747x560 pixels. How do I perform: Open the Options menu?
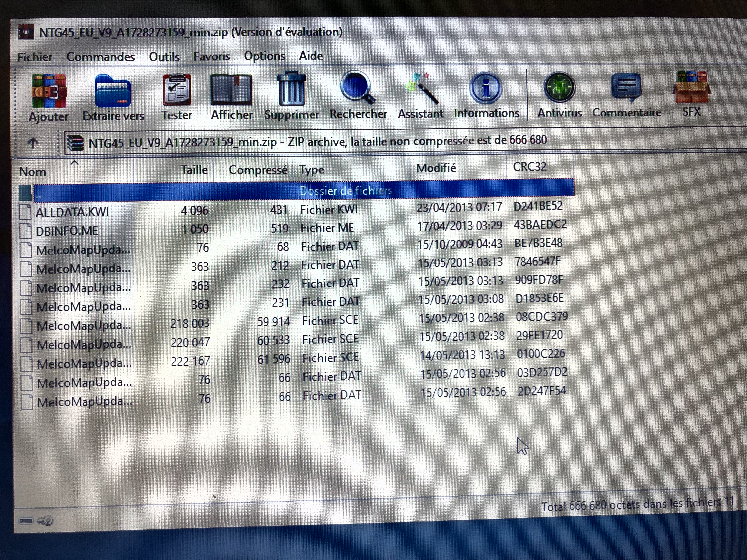(265, 56)
